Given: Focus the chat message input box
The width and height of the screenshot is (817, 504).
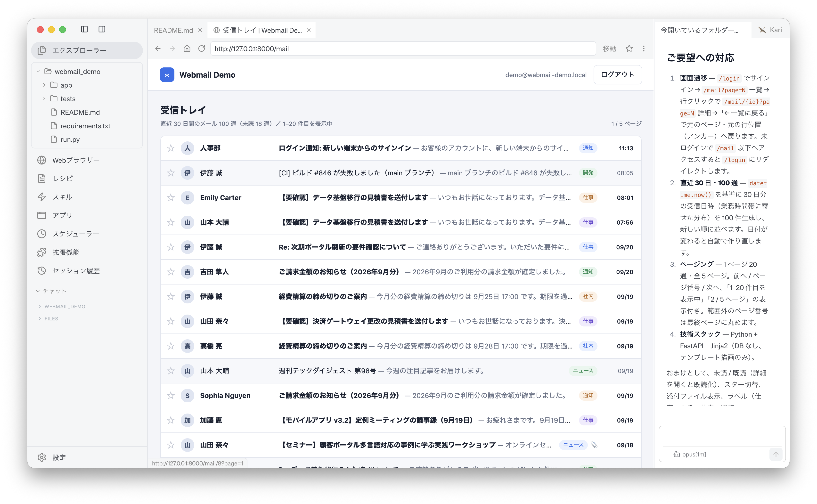Looking at the screenshot, I should click(x=722, y=437).
